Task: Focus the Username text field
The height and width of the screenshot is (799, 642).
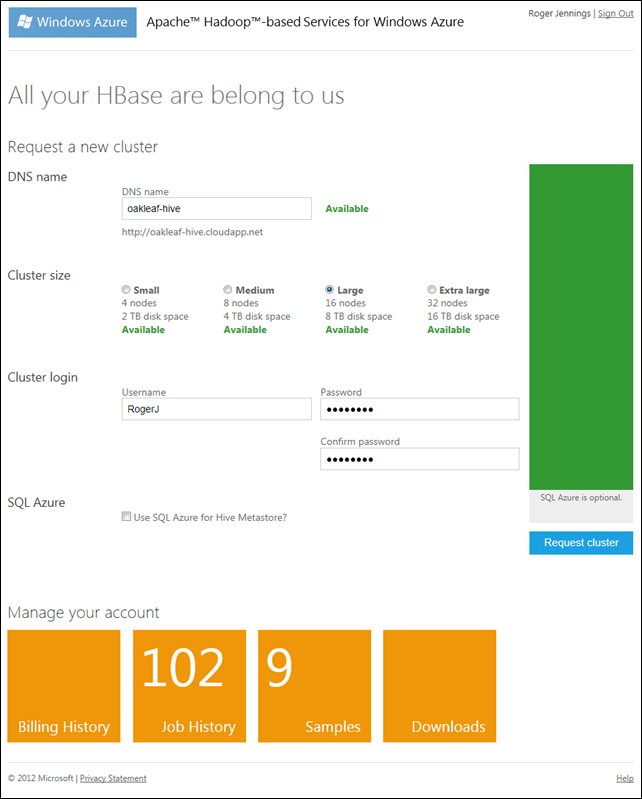Action: pyautogui.click(x=216, y=409)
